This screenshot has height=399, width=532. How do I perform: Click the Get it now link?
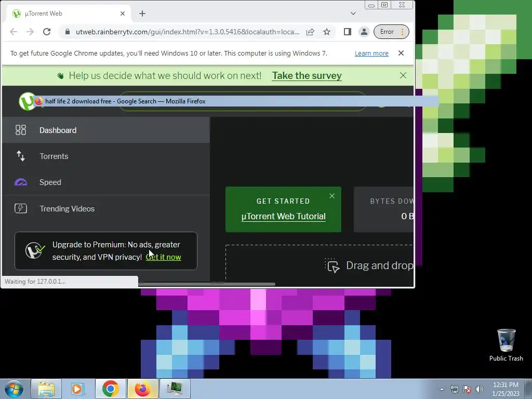pos(163,257)
